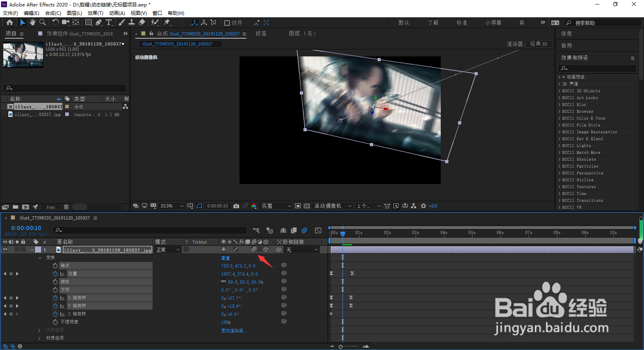The width and height of the screenshot is (644, 350).
Task: Create new folder in Project panel
Action: [x=15, y=207]
